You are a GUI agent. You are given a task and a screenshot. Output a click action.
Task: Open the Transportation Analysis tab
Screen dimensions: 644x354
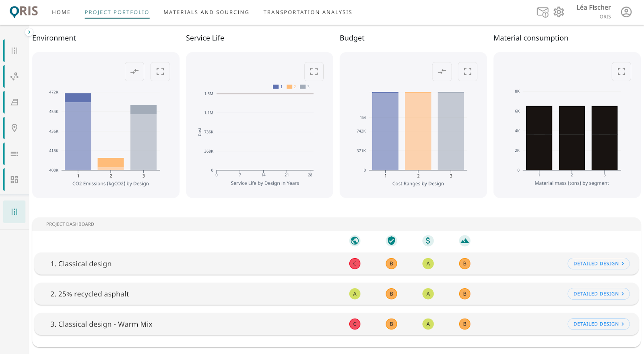pos(308,12)
